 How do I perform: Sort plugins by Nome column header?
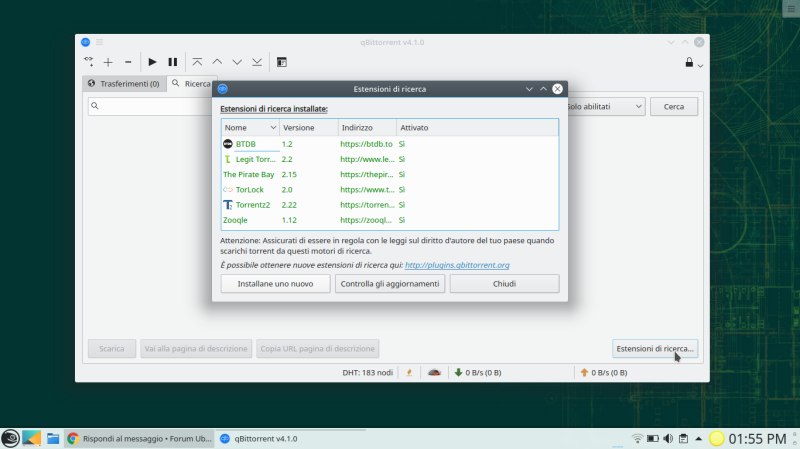click(x=250, y=128)
